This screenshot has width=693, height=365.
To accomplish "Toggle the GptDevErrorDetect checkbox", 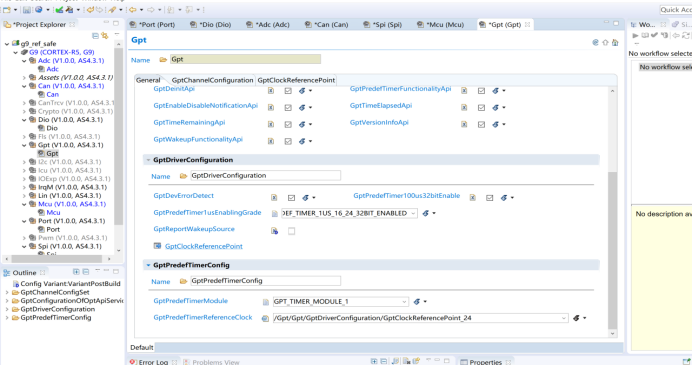I will (291, 198).
